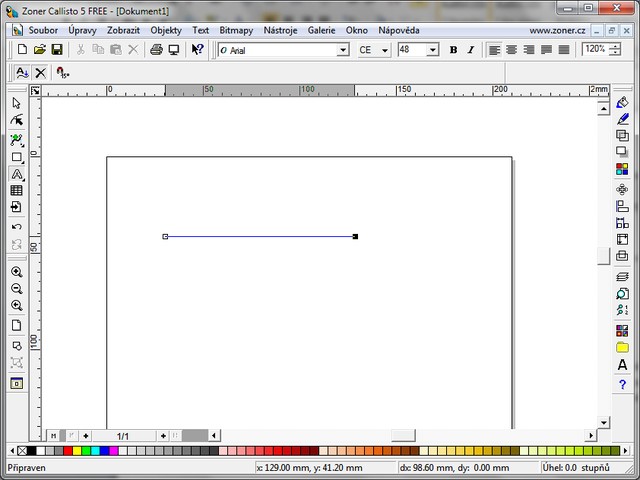Undo the last action
This screenshot has height=480, width=640.
pyautogui.click(x=16, y=227)
